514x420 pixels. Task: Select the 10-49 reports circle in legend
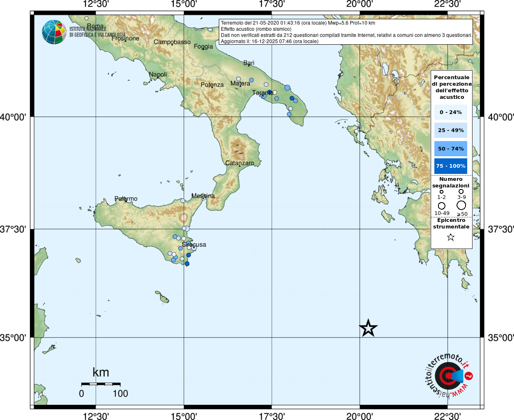[x=442, y=205]
